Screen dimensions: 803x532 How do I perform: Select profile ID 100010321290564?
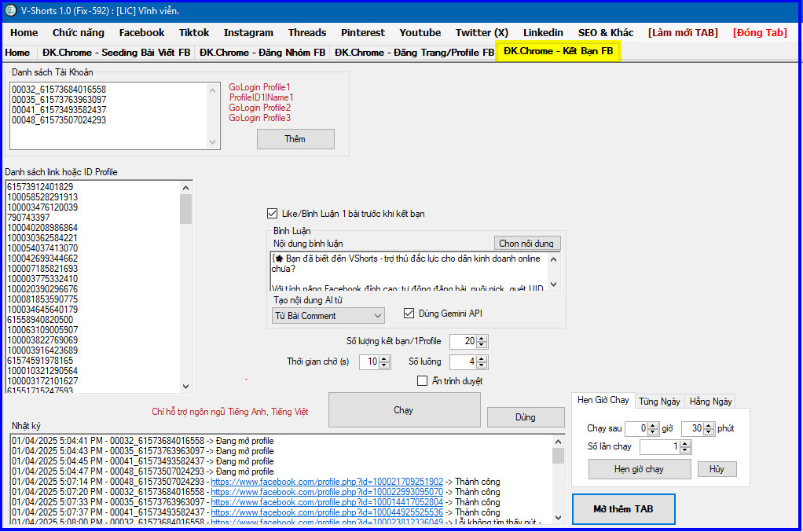tap(42, 371)
